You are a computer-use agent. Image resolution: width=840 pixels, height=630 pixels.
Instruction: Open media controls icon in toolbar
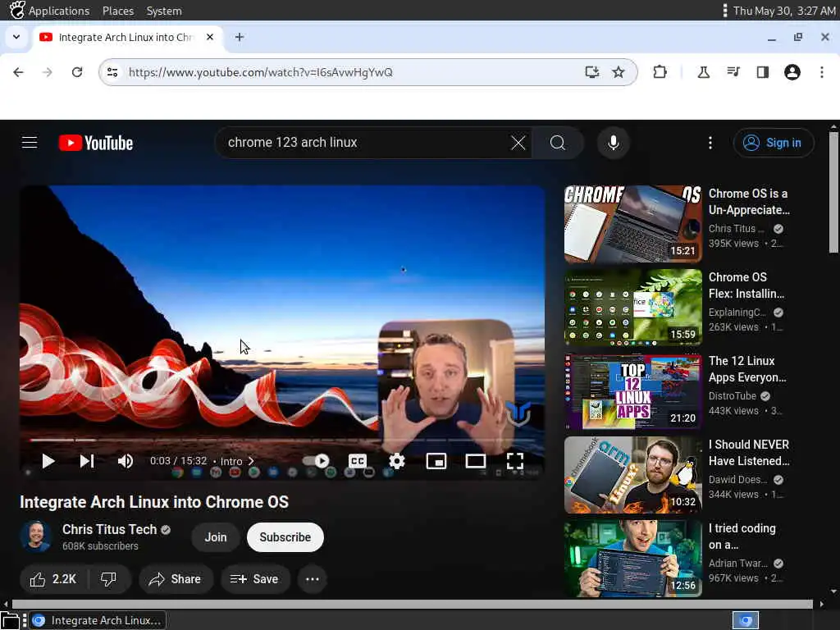[733, 72]
